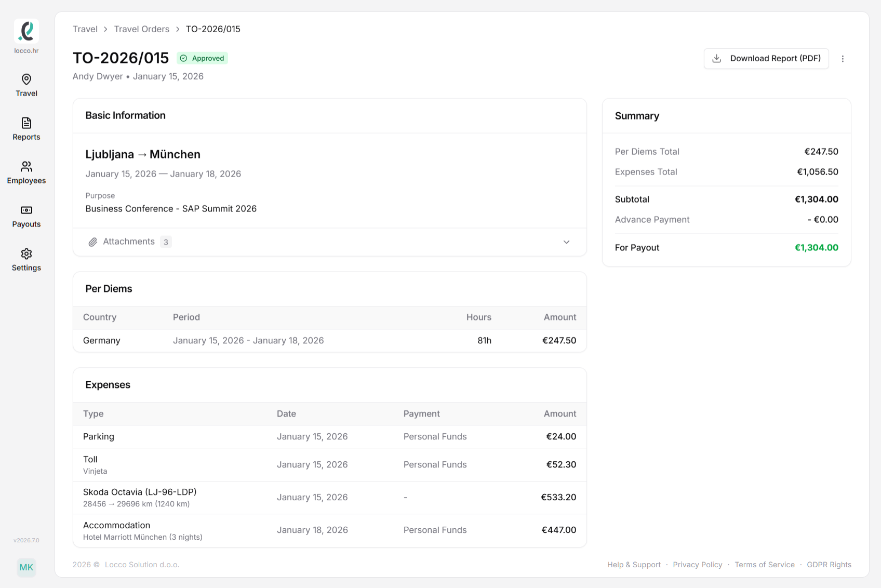The height and width of the screenshot is (588, 881).
Task: Click Business Conference - SAP Summit 2026 purpose
Action: coord(171,209)
